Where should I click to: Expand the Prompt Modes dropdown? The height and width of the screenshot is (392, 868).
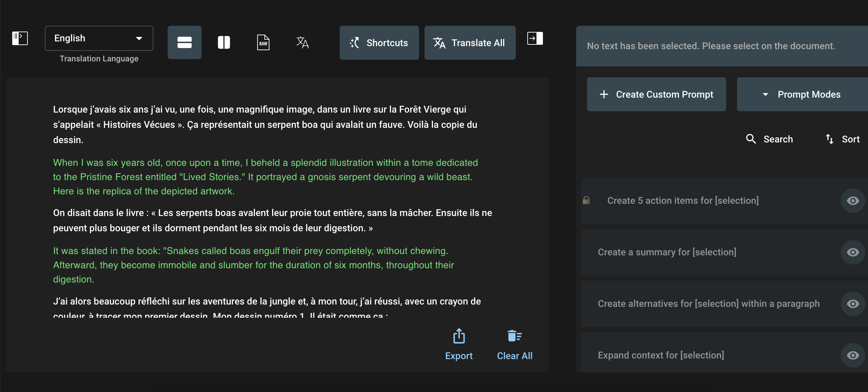tap(802, 94)
